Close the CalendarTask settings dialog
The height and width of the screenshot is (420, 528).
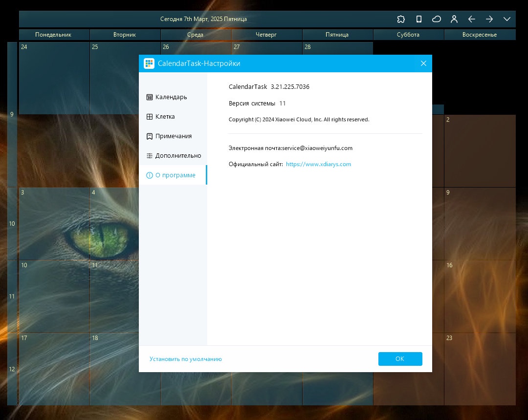[x=423, y=63]
